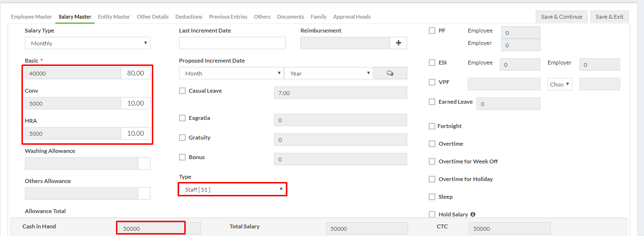Screen dimensions: 644x236
Task: Click the Reimbursement text field
Action: (345, 43)
